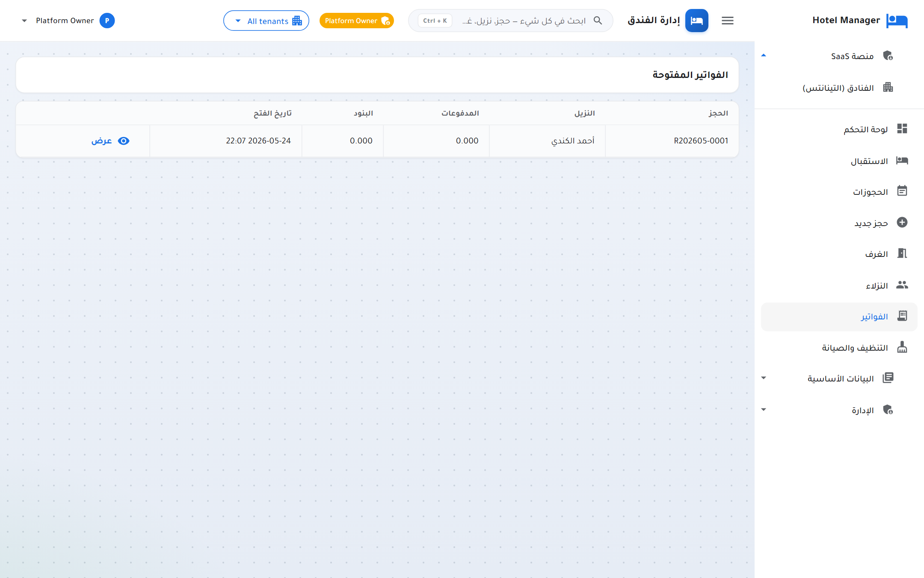This screenshot has width=924, height=578.
Task: Click the user avatar P circle
Action: (107, 21)
